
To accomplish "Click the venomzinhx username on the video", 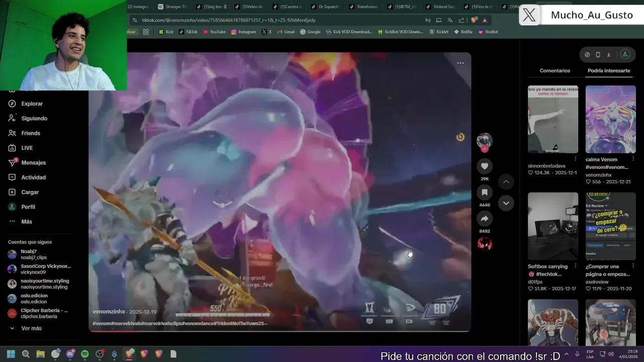I will pyautogui.click(x=109, y=312).
